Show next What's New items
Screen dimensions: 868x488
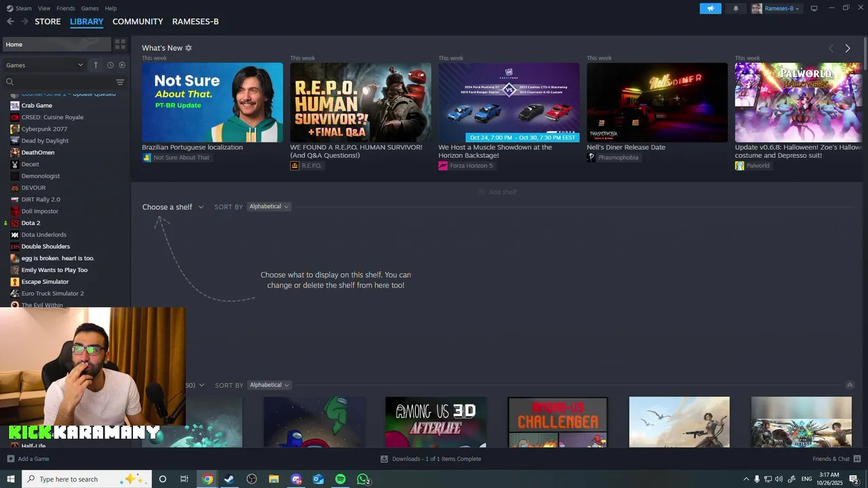point(848,48)
